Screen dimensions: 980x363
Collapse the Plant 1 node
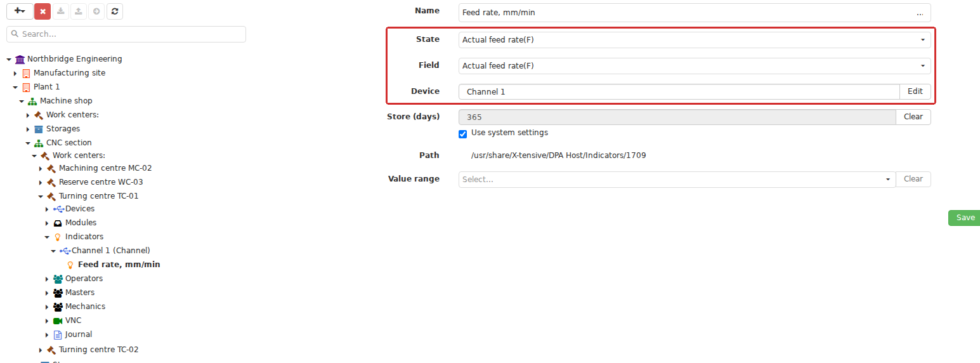pyautogui.click(x=15, y=87)
